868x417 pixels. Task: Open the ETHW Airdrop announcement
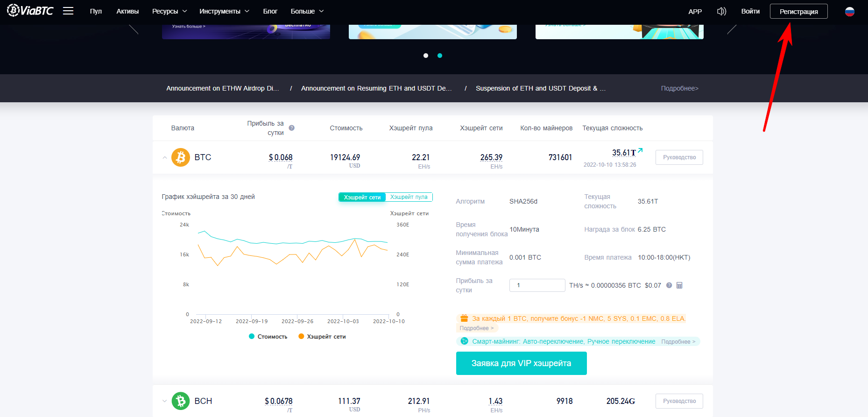coord(222,88)
